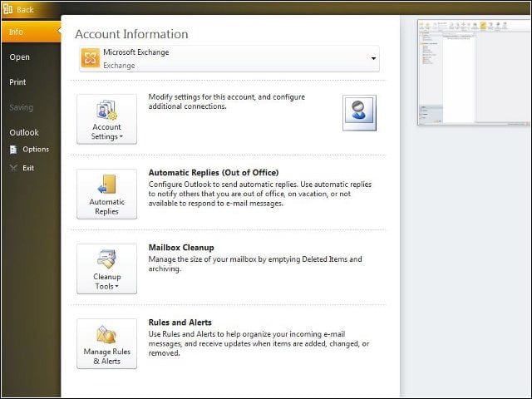532x399 pixels.
Task: Click the Outlook heading in sidebar
Action: pos(24,133)
